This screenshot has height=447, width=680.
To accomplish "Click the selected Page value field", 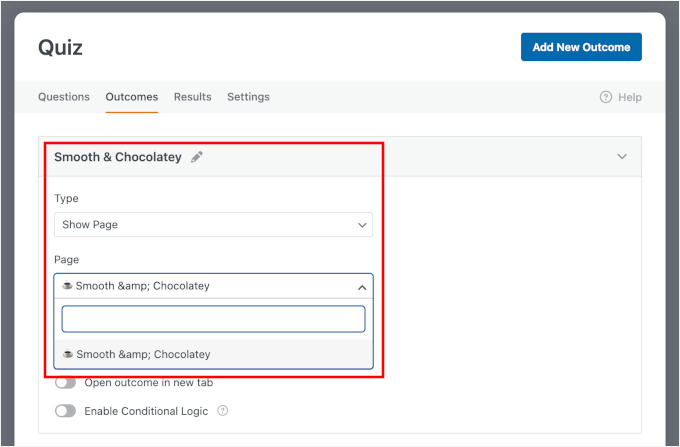I will [200, 286].
